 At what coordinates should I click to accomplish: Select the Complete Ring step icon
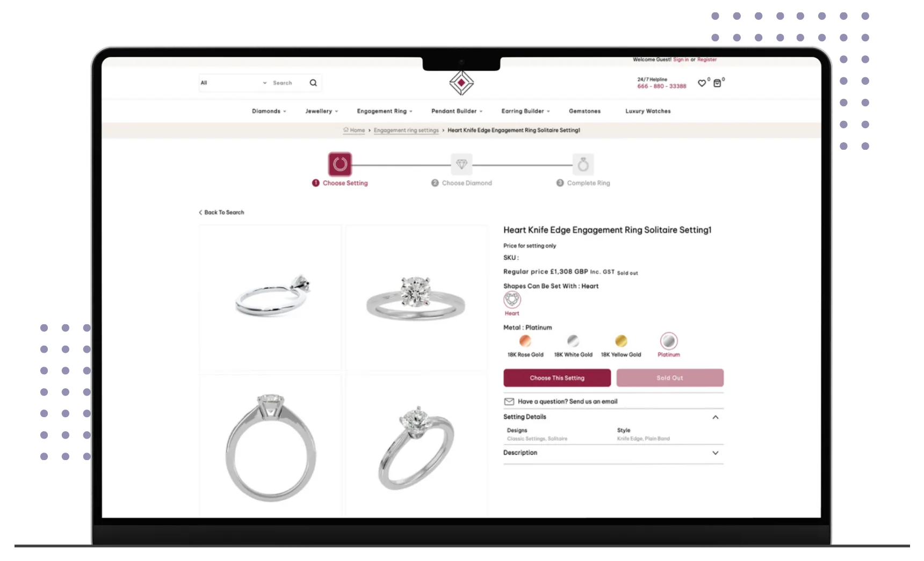(x=583, y=164)
